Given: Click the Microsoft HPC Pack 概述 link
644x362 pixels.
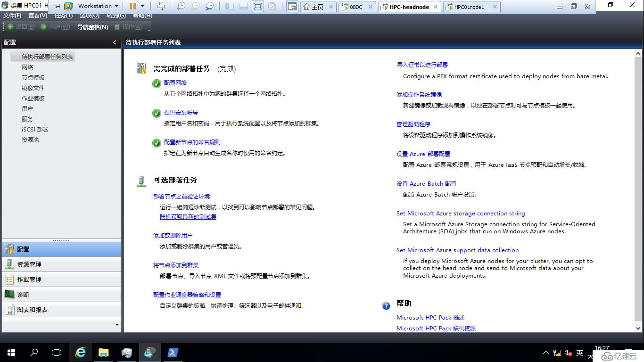Looking at the screenshot, I should coord(430,317).
